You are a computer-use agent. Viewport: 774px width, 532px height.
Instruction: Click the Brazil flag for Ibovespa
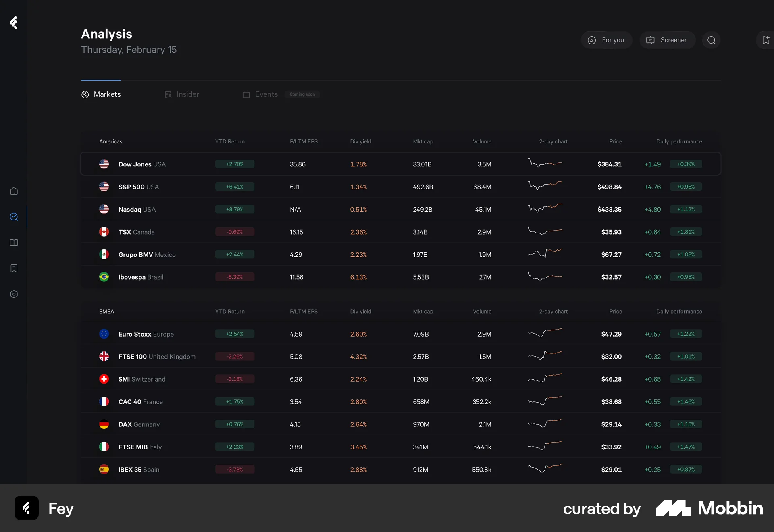(104, 277)
